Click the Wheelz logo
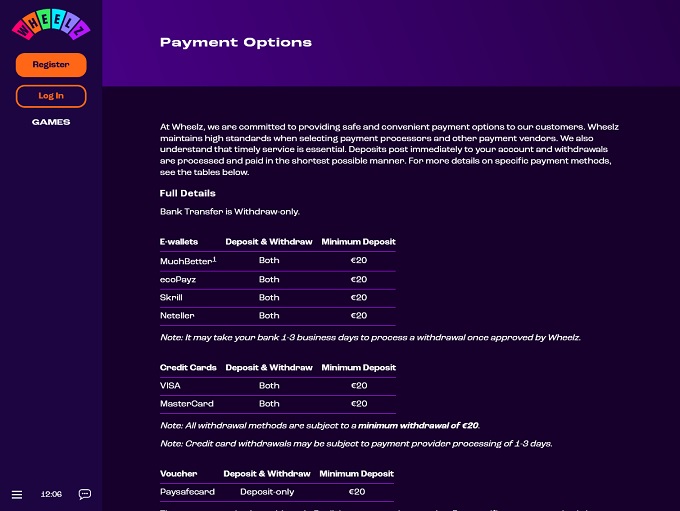 pos(50,25)
